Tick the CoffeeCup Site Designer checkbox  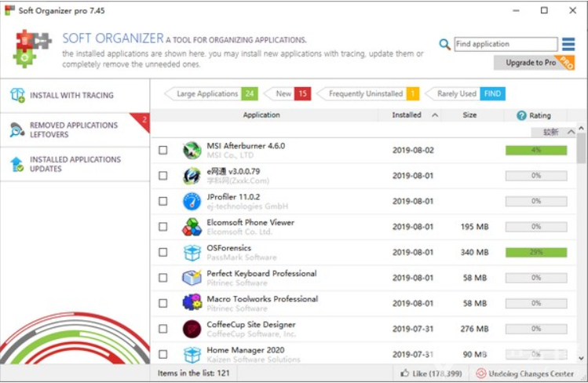tap(163, 329)
